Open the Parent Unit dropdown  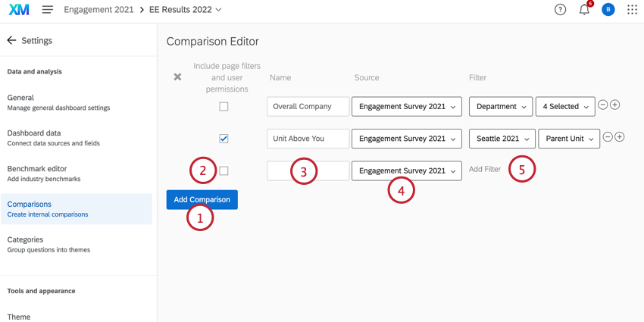point(568,139)
